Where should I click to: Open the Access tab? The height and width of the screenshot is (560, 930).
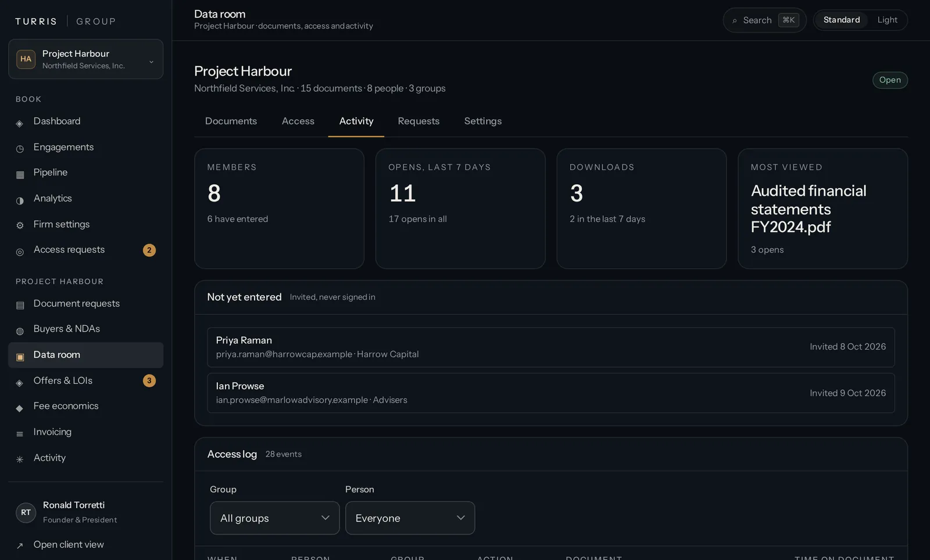click(x=298, y=121)
